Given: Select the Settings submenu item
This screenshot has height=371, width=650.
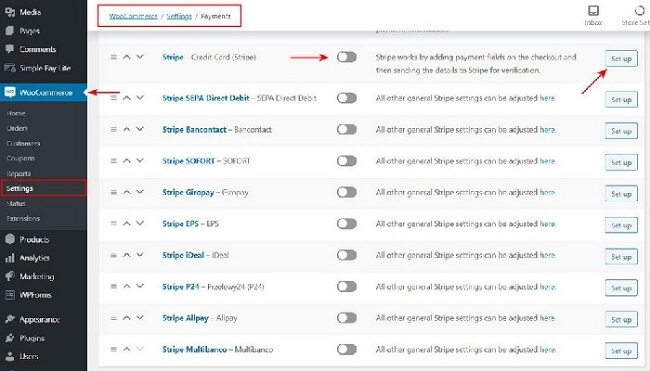Looking at the screenshot, I should pyautogui.click(x=19, y=188).
